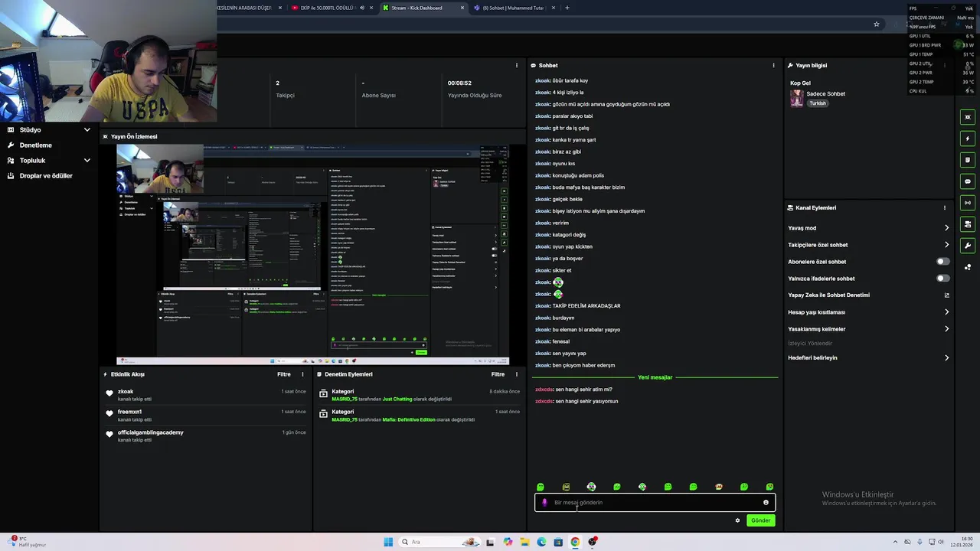Open the moderation actions widget icon in right rail
Screen dimensions: 980x551
coord(968,224)
